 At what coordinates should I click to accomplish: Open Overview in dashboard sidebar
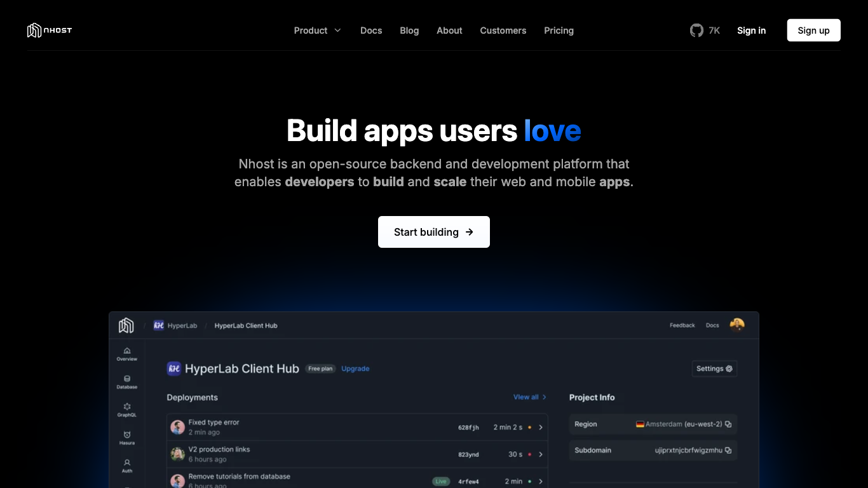(x=127, y=355)
